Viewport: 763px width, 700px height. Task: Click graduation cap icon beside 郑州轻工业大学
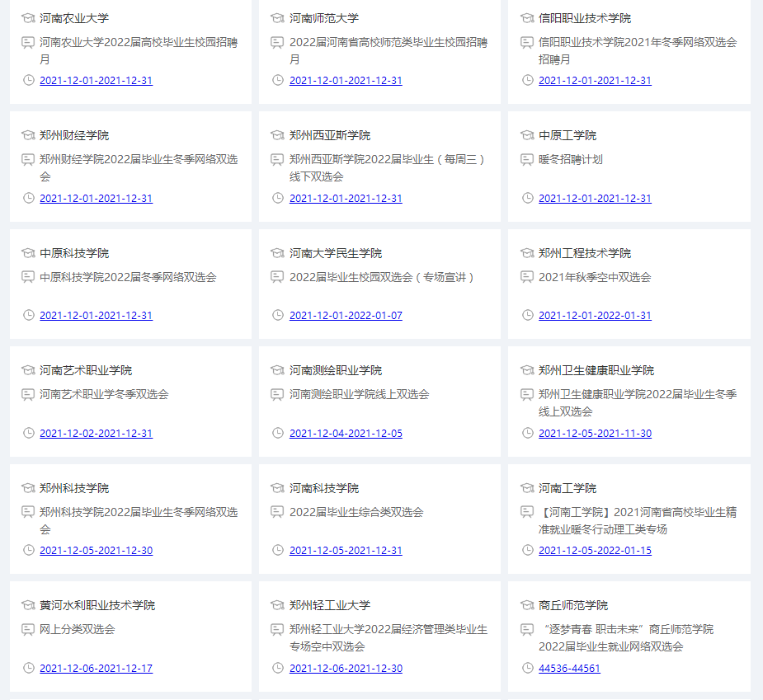[x=278, y=605]
